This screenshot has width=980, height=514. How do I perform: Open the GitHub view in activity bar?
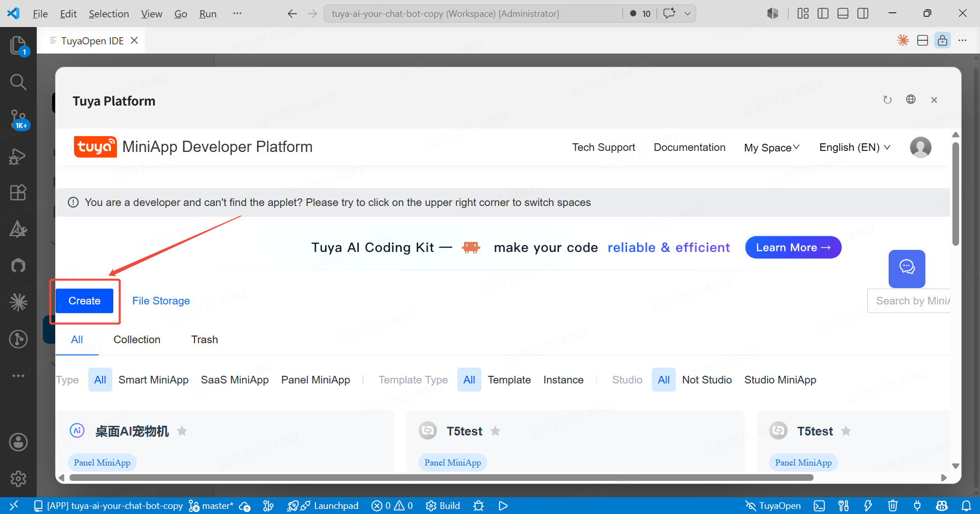(18, 265)
